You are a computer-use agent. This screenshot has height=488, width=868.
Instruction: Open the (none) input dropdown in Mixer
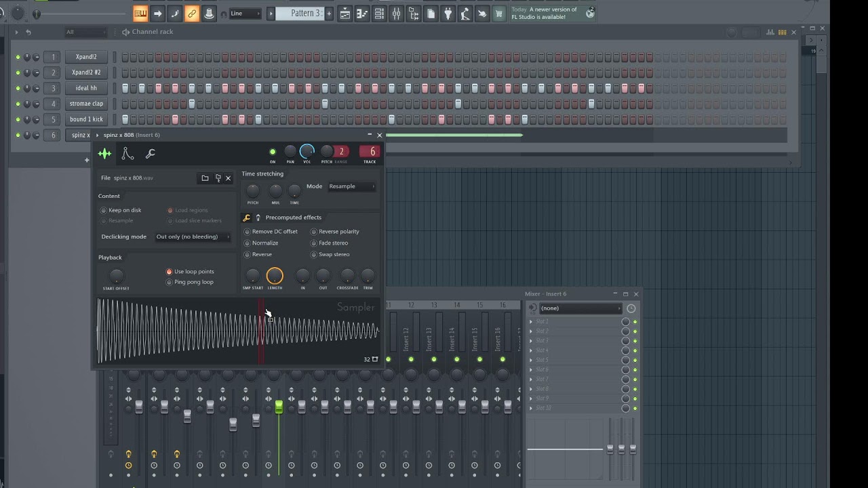[580, 308]
